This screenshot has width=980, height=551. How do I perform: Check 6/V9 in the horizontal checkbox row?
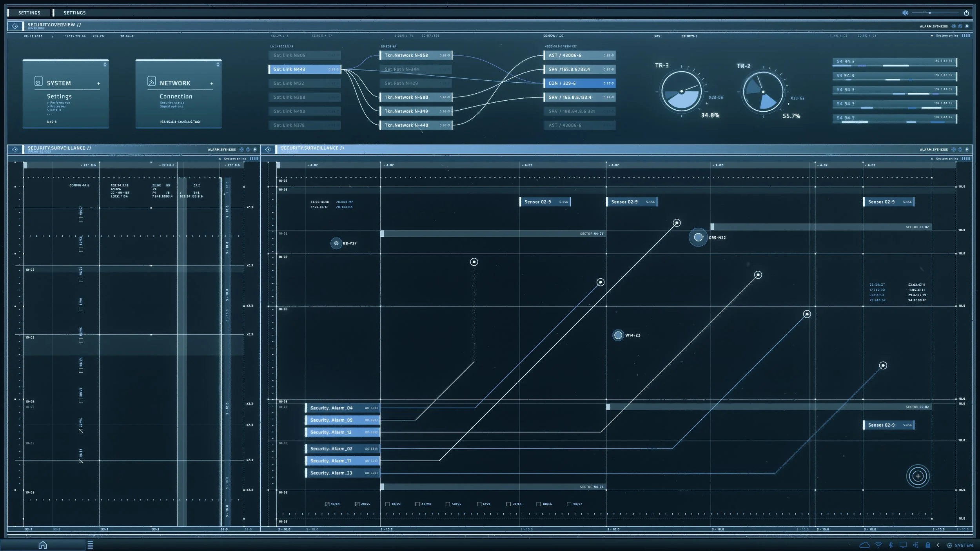click(479, 504)
